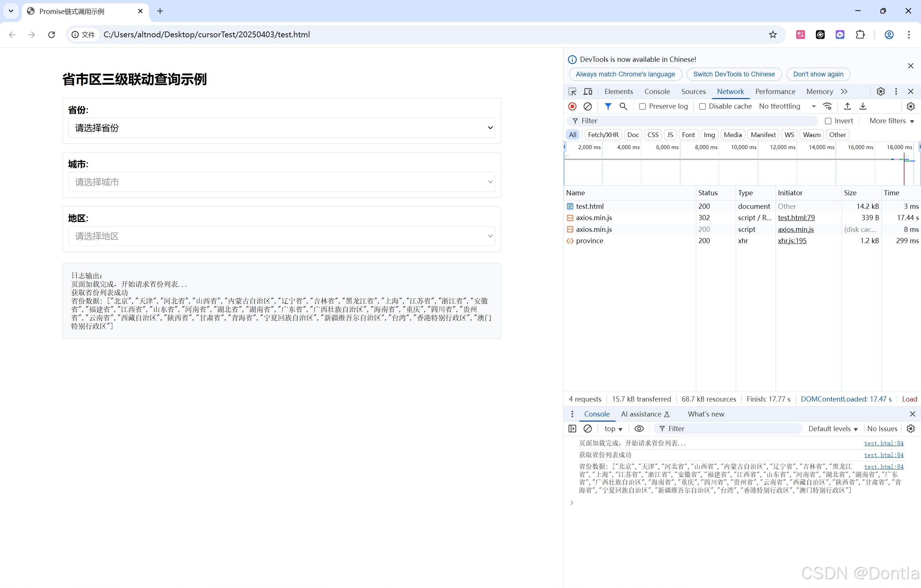Switch to the Elements tab
Image resolution: width=921 pixels, height=588 pixels.
coord(618,91)
